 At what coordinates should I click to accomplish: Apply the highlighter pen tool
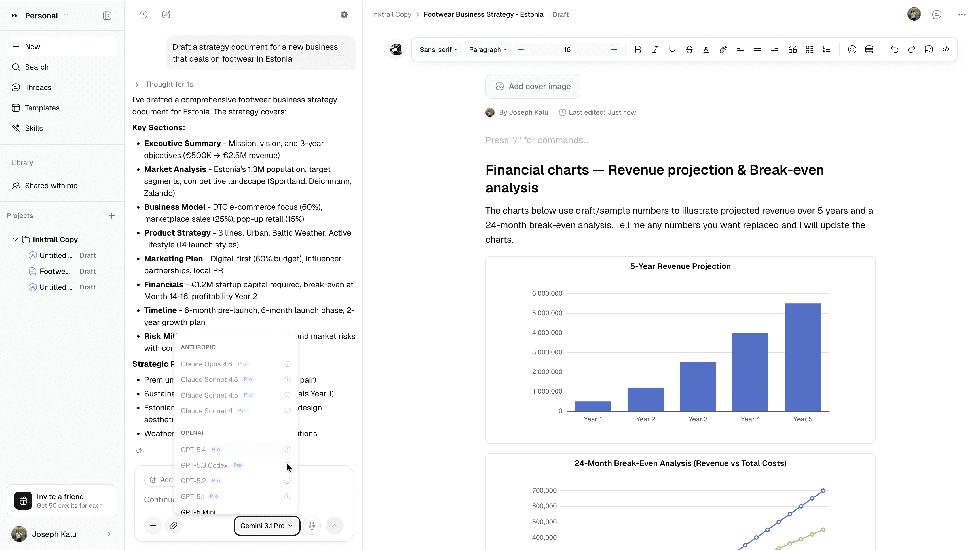[723, 49]
